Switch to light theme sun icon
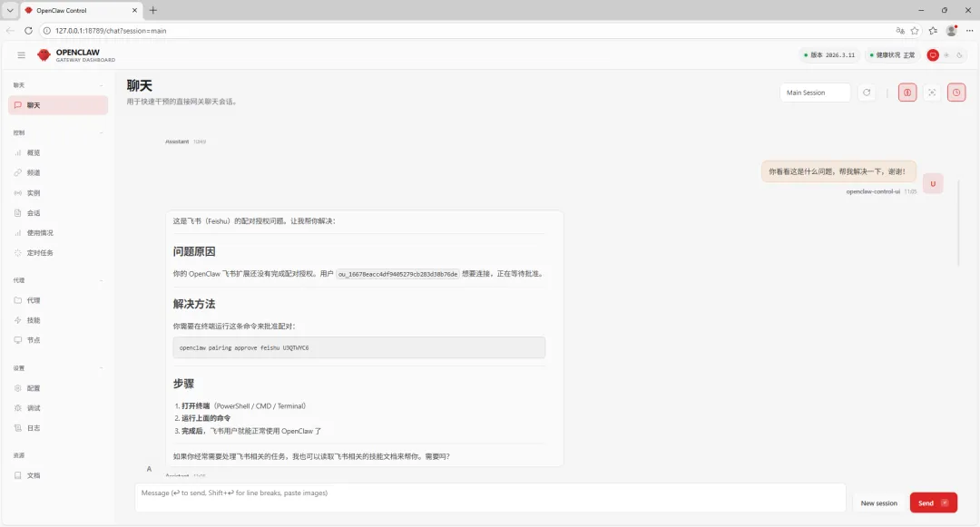The height and width of the screenshot is (527, 980). (946, 55)
